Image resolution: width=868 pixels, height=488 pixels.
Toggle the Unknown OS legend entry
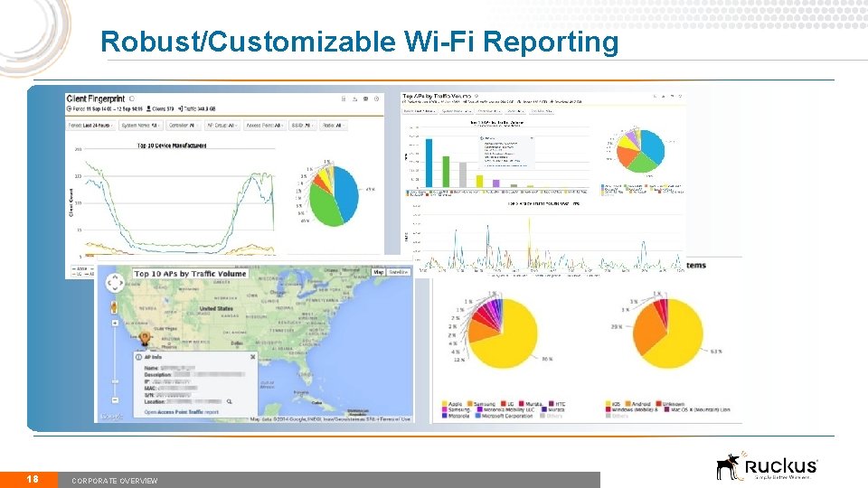click(x=670, y=404)
